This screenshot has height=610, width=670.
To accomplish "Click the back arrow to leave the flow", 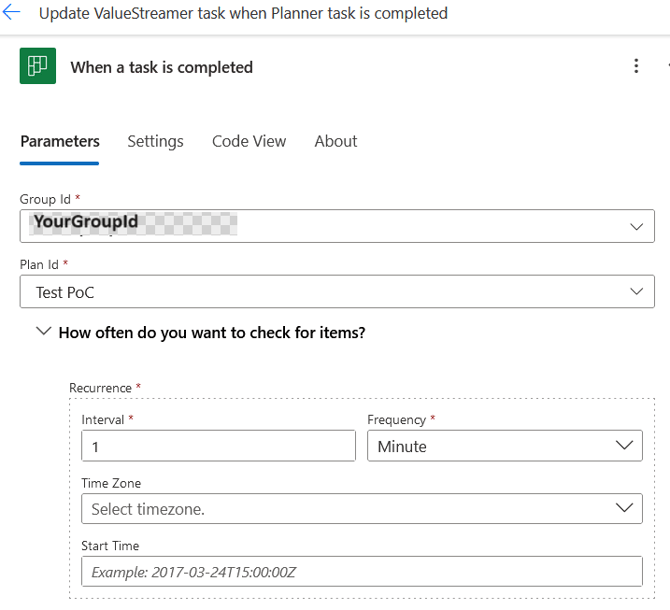I will coord(12,14).
